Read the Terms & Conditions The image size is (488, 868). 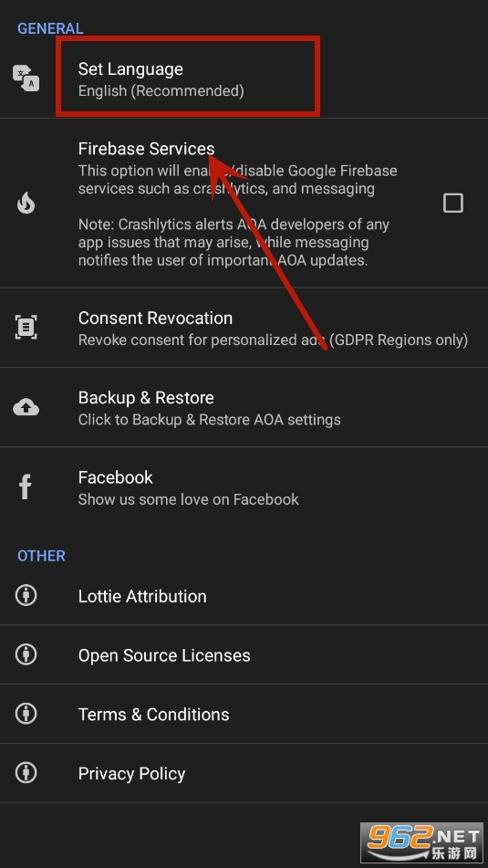pyautogui.click(x=244, y=714)
